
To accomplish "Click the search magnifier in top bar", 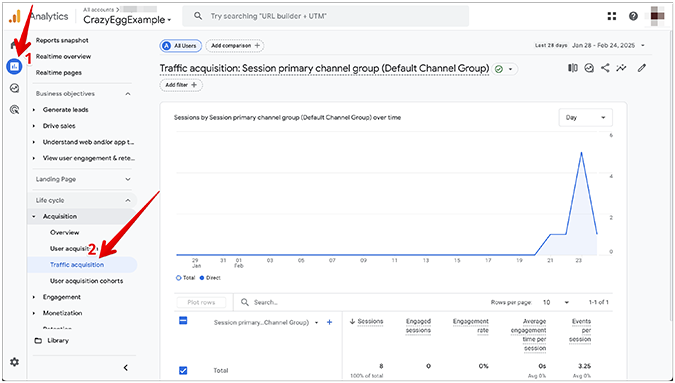I will pos(198,16).
